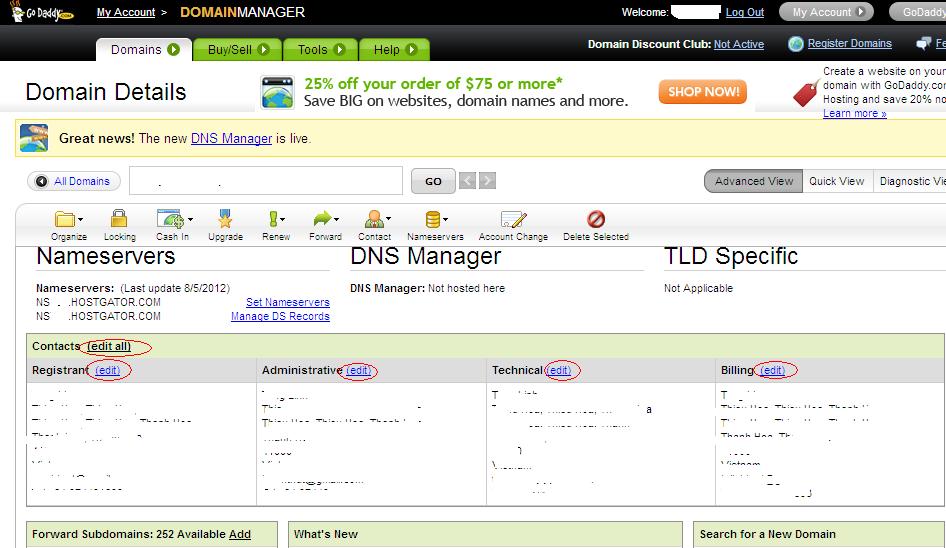Expand the Cash In dropdown arrow

(190, 220)
